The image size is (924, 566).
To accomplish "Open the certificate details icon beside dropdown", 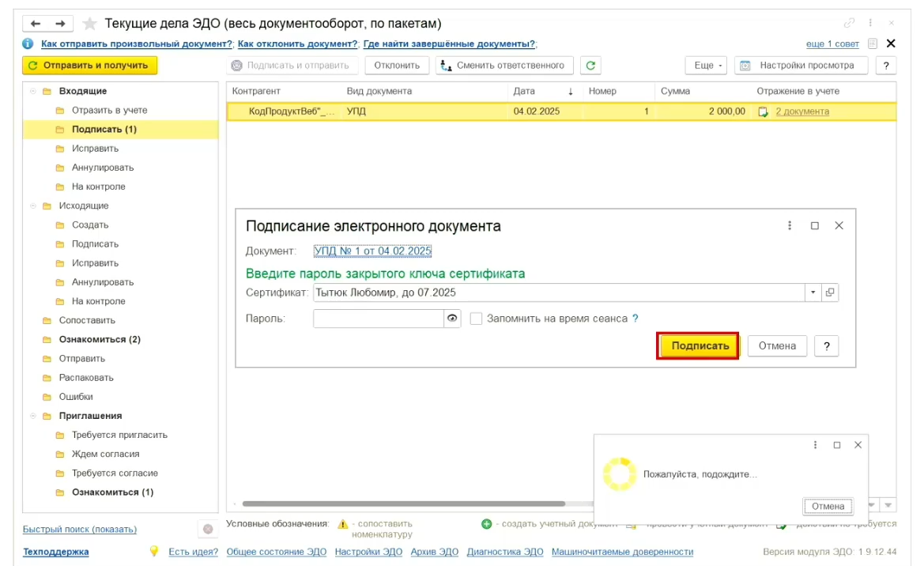I will (x=830, y=292).
